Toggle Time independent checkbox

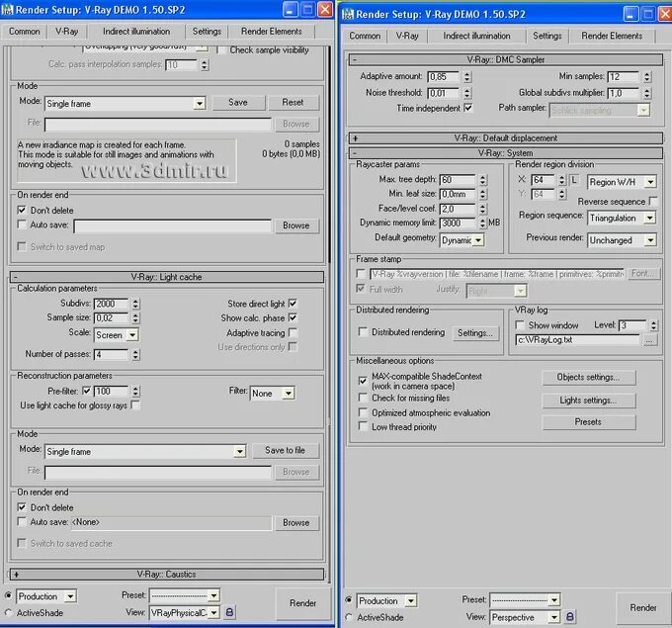[468, 108]
